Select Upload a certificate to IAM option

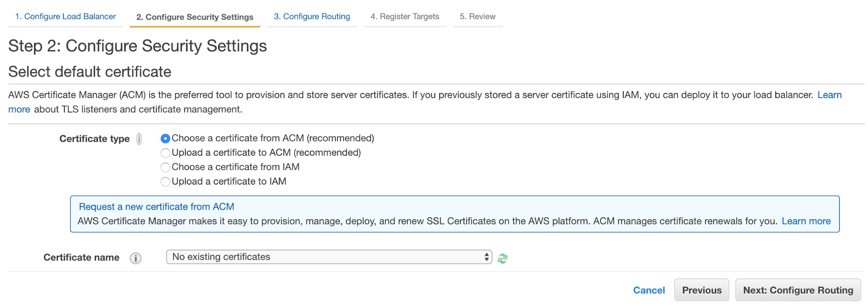[165, 182]
